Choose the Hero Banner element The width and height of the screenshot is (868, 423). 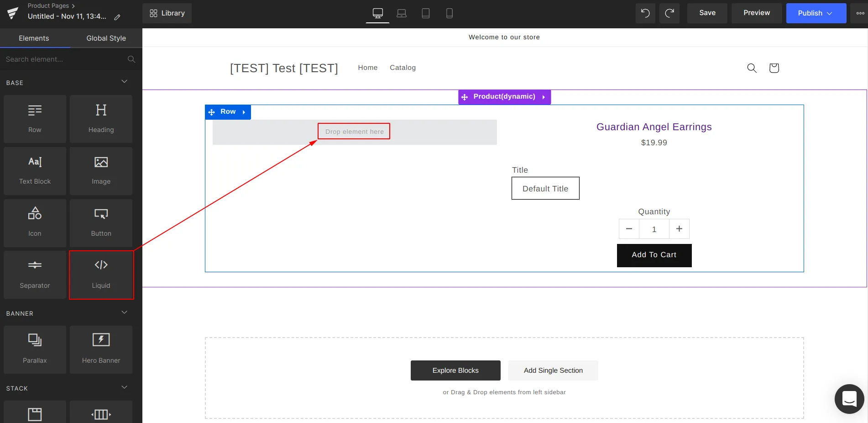click(x=101, y=349)
